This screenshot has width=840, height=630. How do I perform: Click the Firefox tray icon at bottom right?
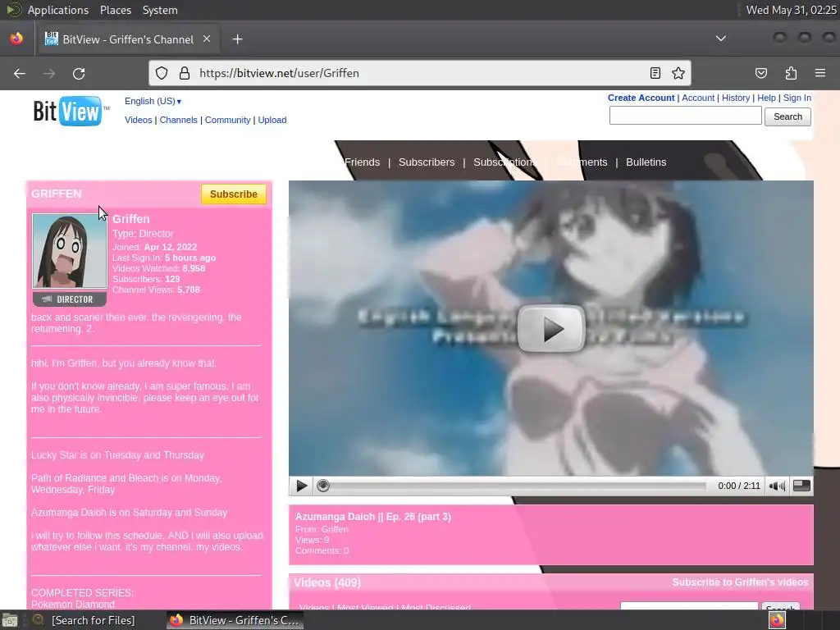[778, 620]
